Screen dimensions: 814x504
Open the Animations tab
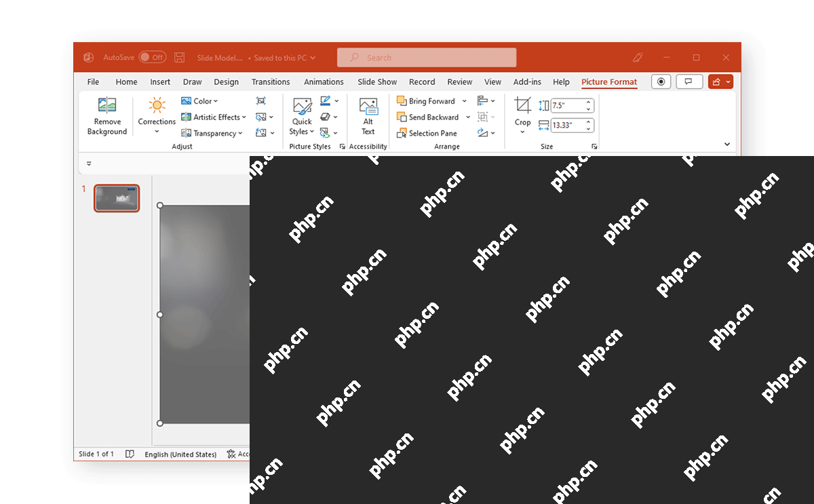(x=324, y=82)
